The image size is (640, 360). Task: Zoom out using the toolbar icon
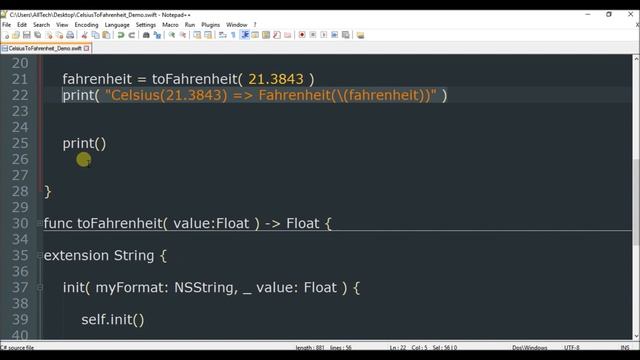(x=183, y=35)
